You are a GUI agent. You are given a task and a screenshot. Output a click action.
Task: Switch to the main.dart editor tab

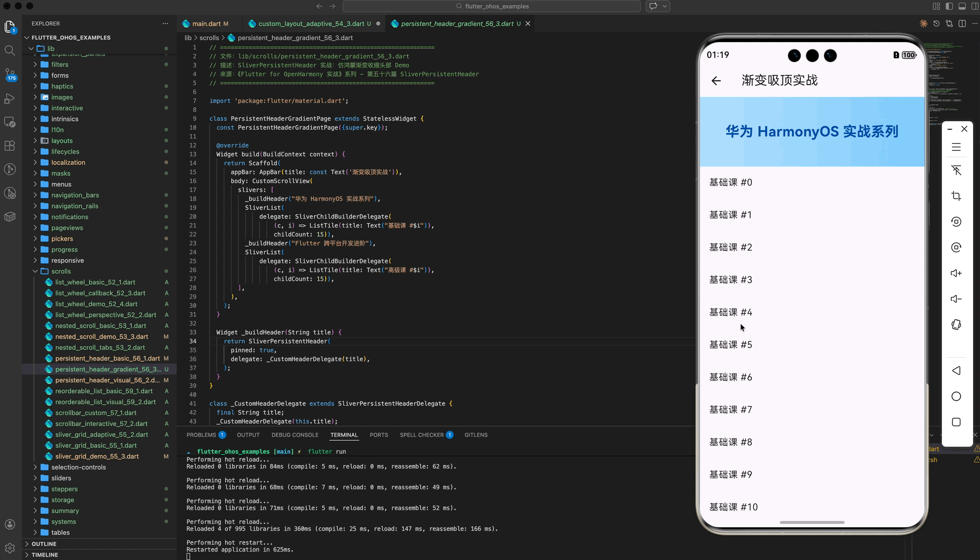coord(206,24)
